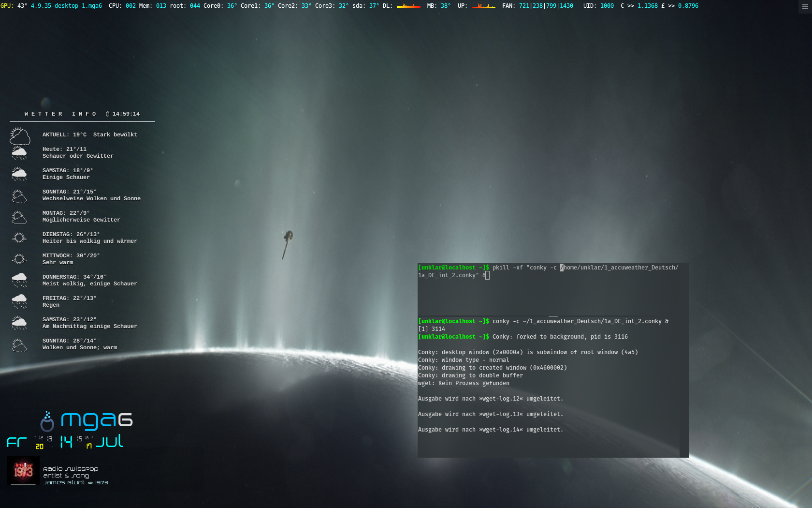Click the UP upload graph in top bar
Image resolution: width=812 pixels, height=508 pixels.
[x=483, y=6]
